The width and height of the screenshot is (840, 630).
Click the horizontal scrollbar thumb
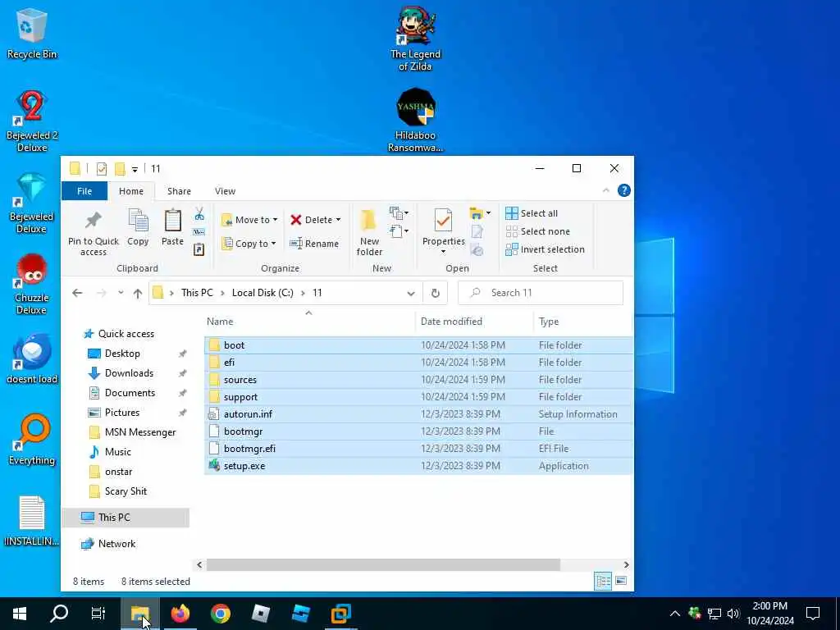tap(383, 564)
